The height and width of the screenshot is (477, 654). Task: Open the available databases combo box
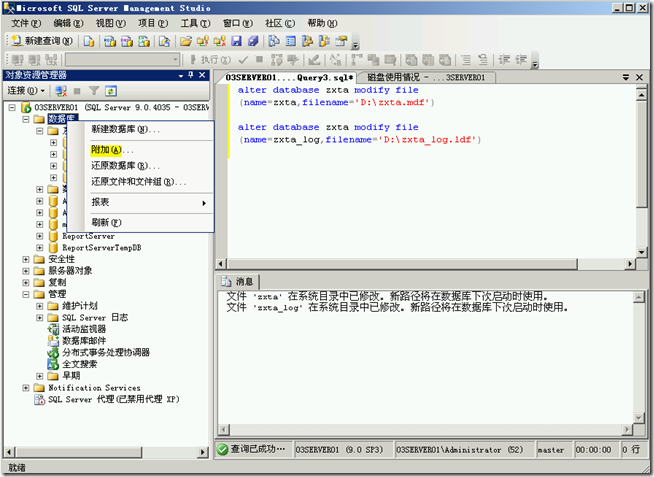(123, 60)
